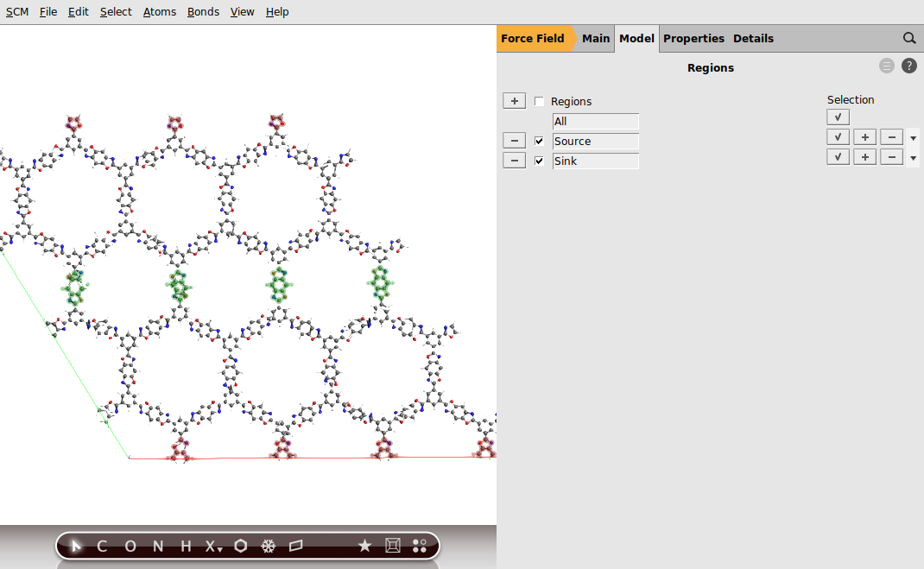Click the All region name field
Screen dimensions: 924x569
tap(595, 122)
